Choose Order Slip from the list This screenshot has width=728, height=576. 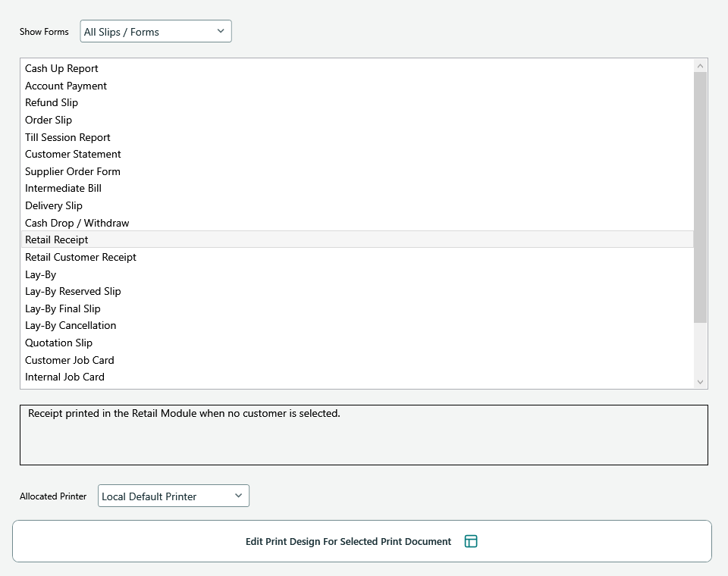coord(357,121)
